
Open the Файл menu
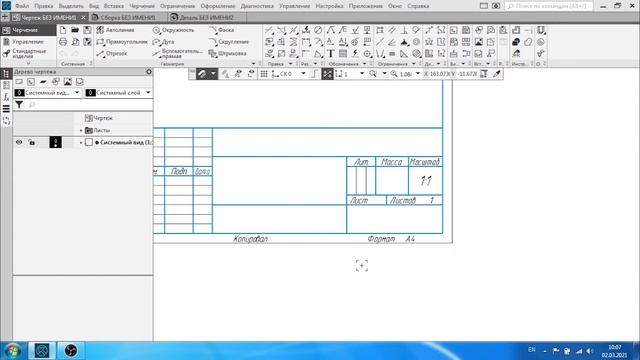tap(22, 6)
